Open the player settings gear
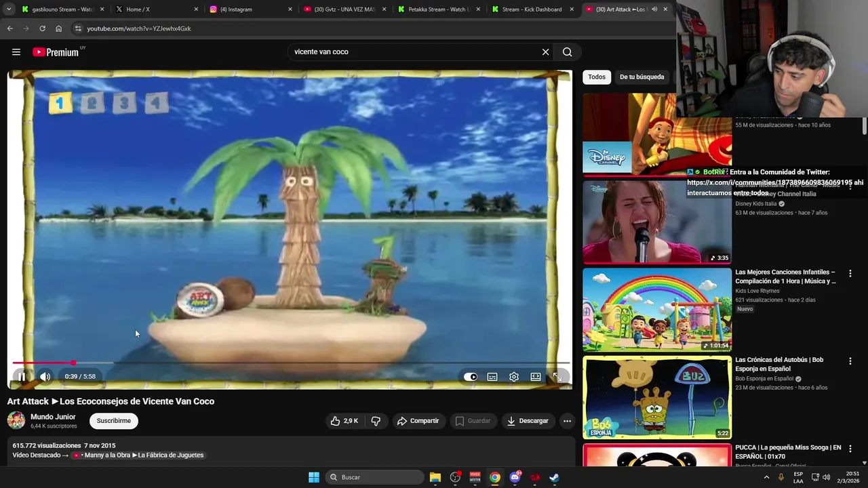868x488 pixels. 514,377
